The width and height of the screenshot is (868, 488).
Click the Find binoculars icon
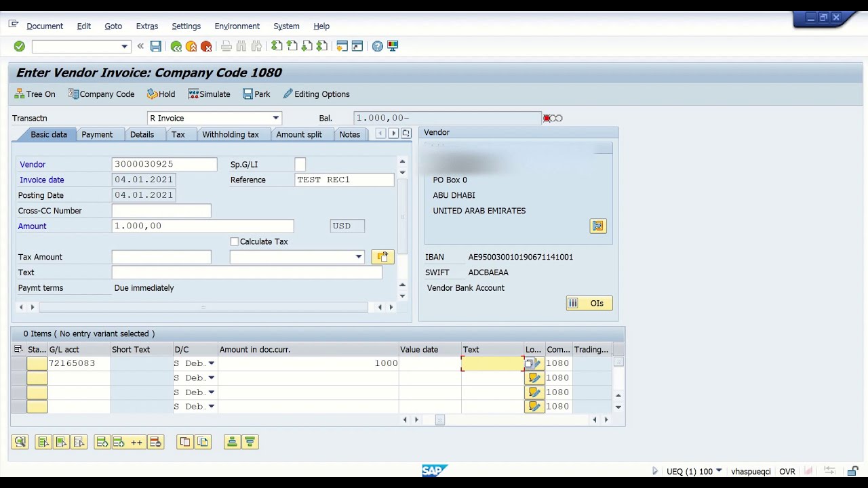241,46
